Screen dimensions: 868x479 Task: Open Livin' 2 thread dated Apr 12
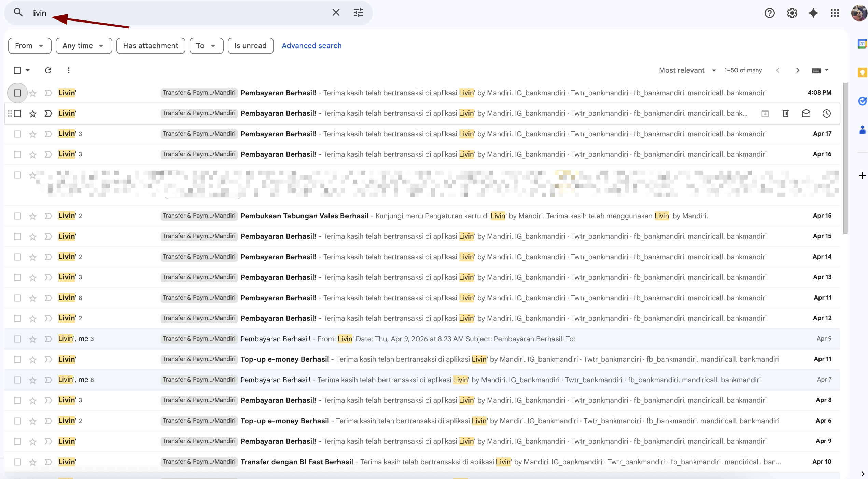point(422,318)
